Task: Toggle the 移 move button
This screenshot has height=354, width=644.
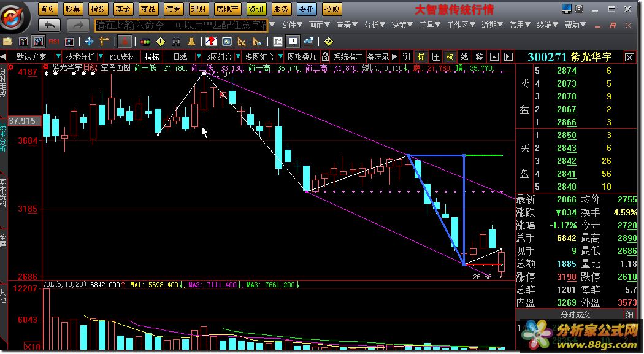Action: [479, 56]
